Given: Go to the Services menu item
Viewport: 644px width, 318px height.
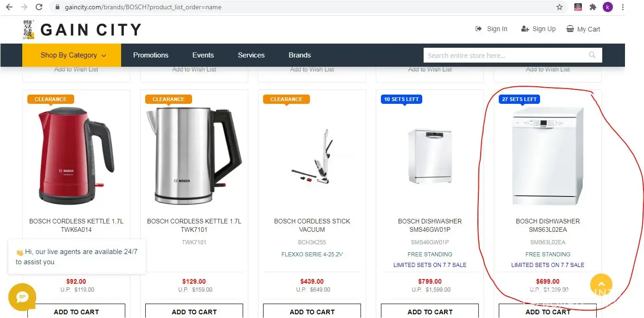Looking at the screenshot, I should click(x=251, y=55).
